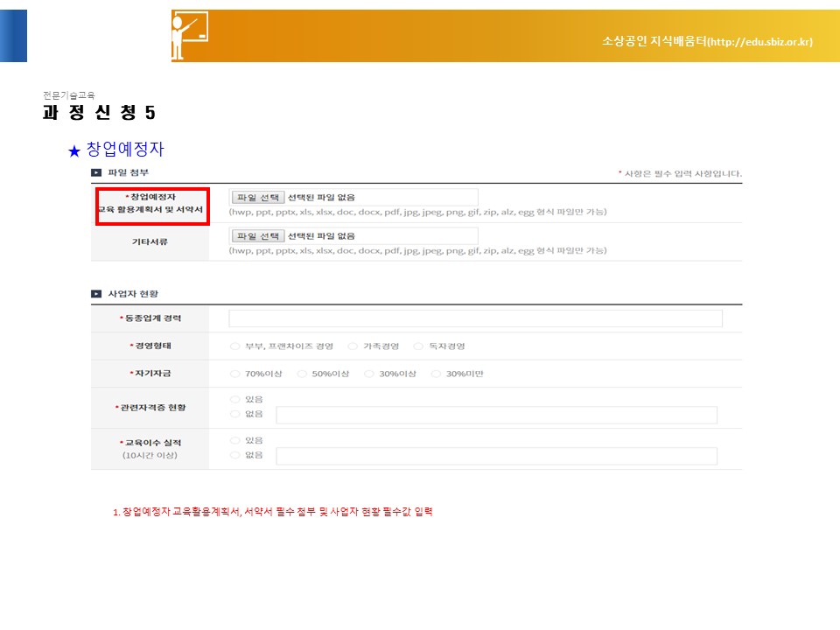Select 부부, 프랜차이즈 경영 radio option
The height and width of the screenshot is (630, 840).
point(234,346)
